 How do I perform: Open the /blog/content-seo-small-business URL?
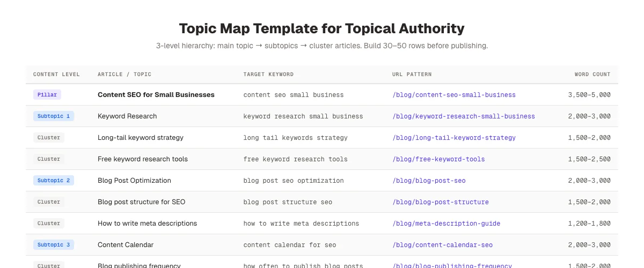[x=454, y=95]
